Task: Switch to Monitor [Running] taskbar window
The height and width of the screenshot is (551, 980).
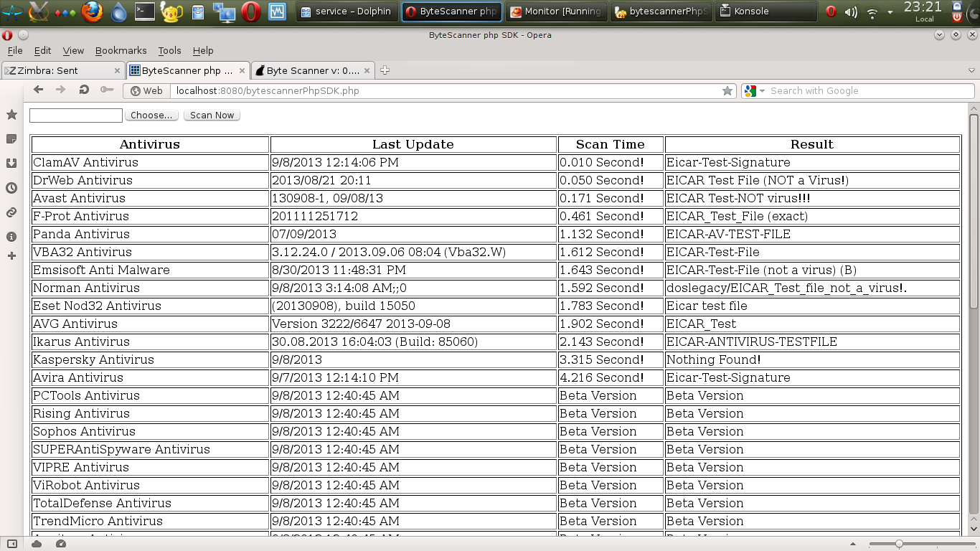Action: pos(555,11)
